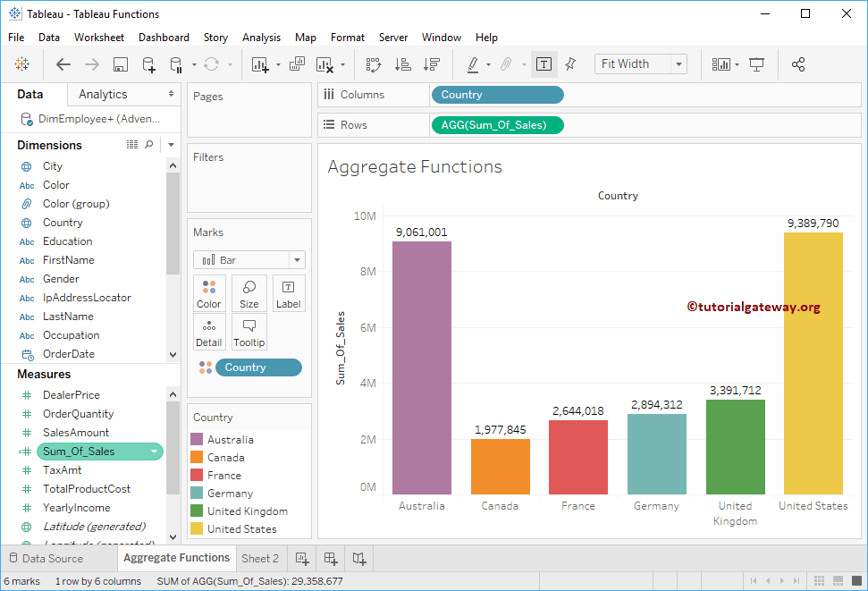Toggle the Pause Auto Updates icon
This screenshot has height=591, width=868.
pos(174,64)
